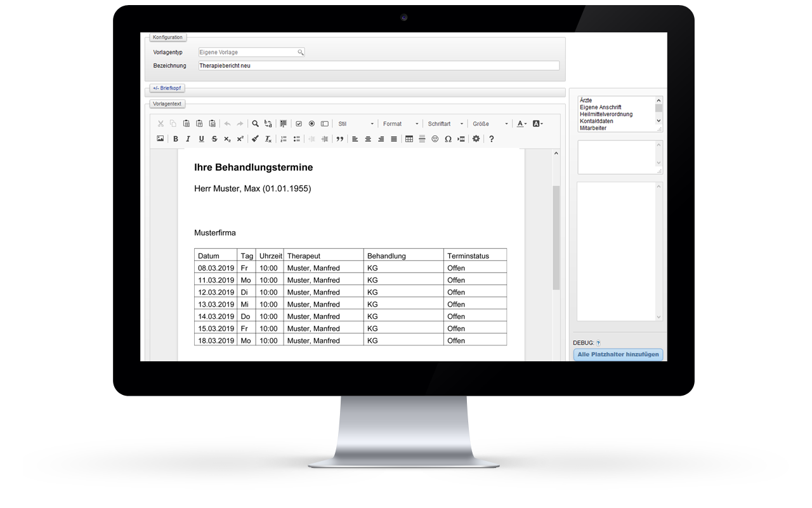The width and height of the screenshot is (812, 508).
Task: Open editor help question mark icon
Action: click(x=491, y=139)
